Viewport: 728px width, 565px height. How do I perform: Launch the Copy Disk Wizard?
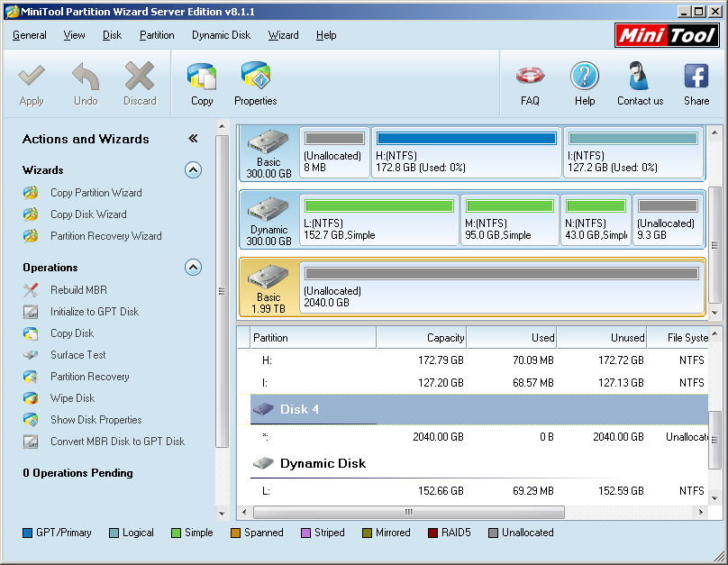[x=88, y=214]
